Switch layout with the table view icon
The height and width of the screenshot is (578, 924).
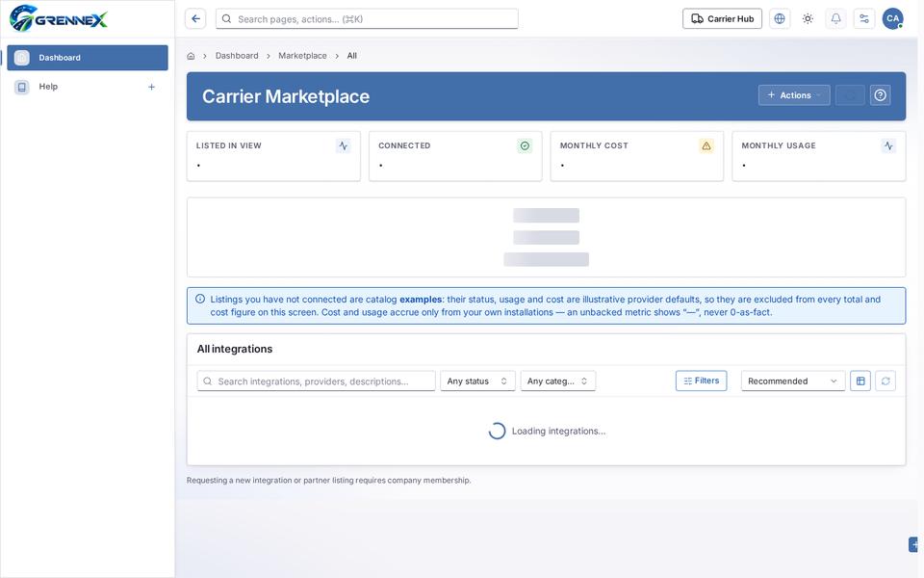click(860, 381)
